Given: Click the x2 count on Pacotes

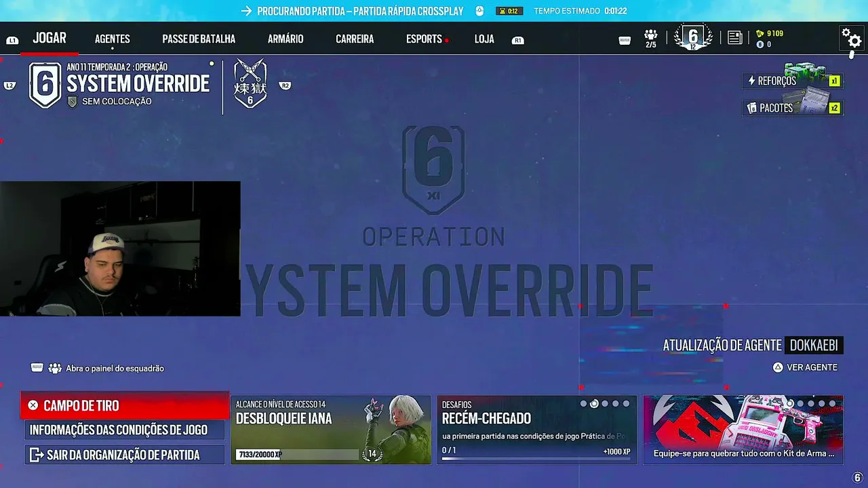Looking at the screenshot, I should 834,108.
